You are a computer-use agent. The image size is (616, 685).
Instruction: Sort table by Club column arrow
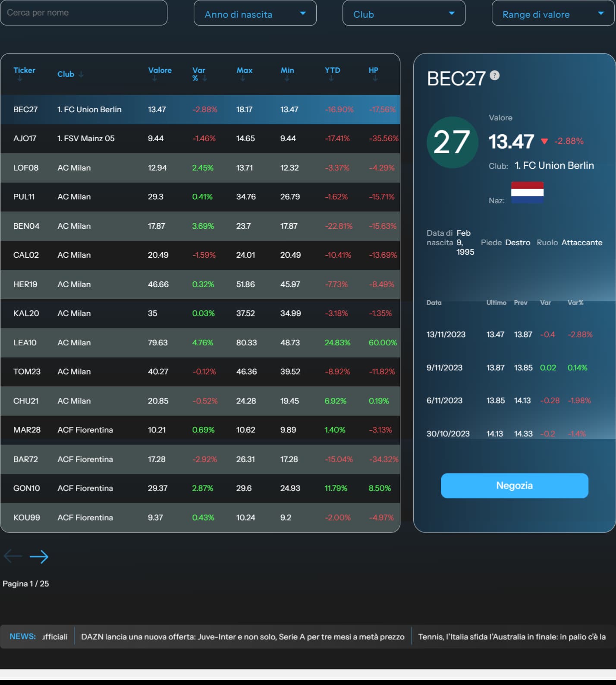coord(81,74)
